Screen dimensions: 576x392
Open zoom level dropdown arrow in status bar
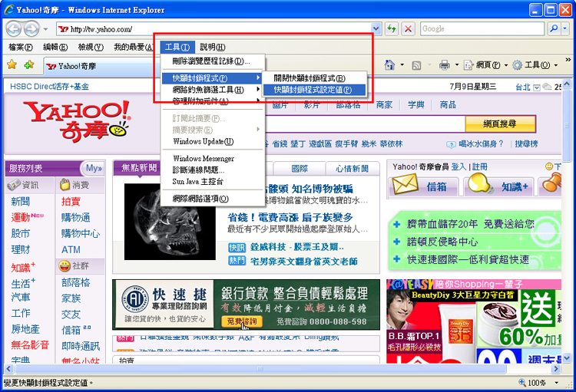(x=557, y=383)
